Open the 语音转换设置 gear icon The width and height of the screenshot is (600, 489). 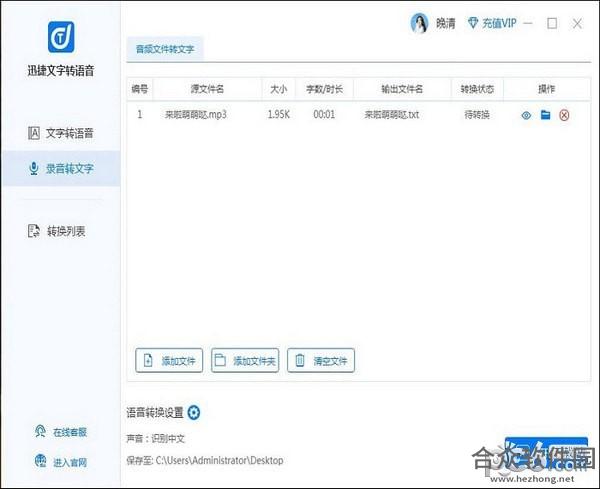click(194, 412)
